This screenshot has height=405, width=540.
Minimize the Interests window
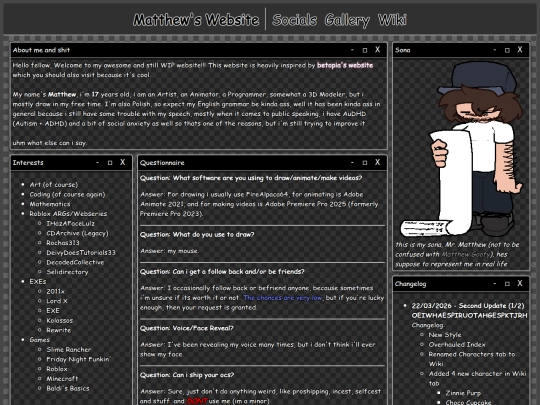(97, 163)
